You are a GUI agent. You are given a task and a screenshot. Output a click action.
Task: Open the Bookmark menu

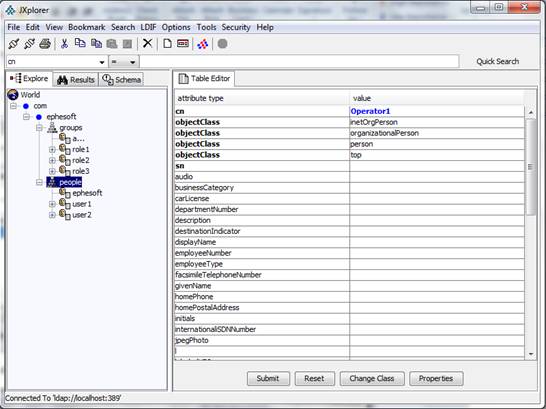pos(87,27)
